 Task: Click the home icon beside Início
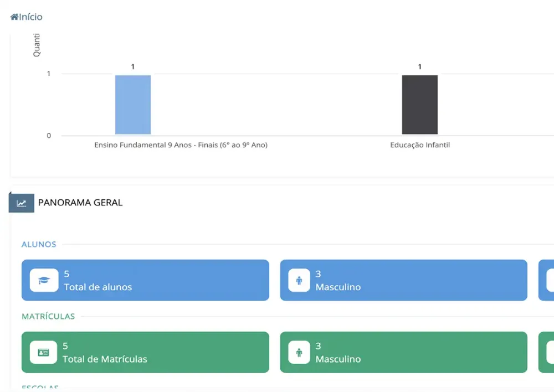tap(14, 17)
